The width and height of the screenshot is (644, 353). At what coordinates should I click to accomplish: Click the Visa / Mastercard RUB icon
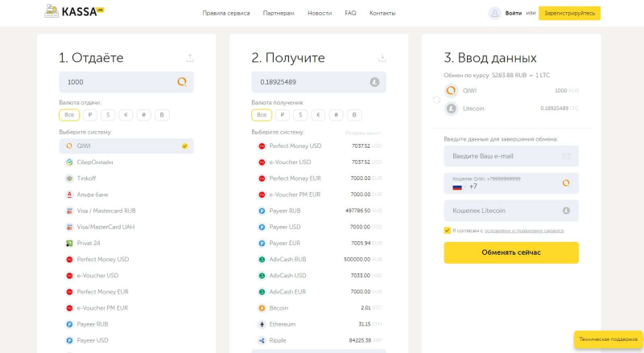coord(69,211)
